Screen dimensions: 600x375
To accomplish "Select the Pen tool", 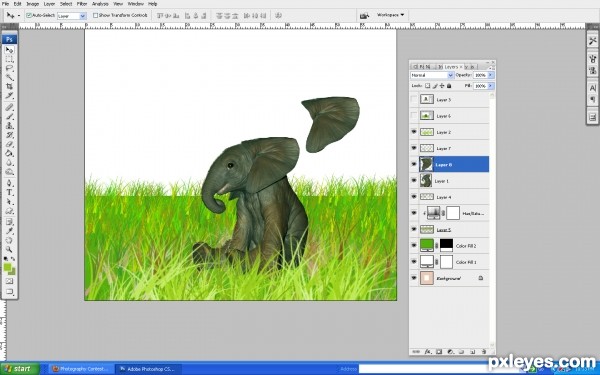I will click(x=9, y=183).
